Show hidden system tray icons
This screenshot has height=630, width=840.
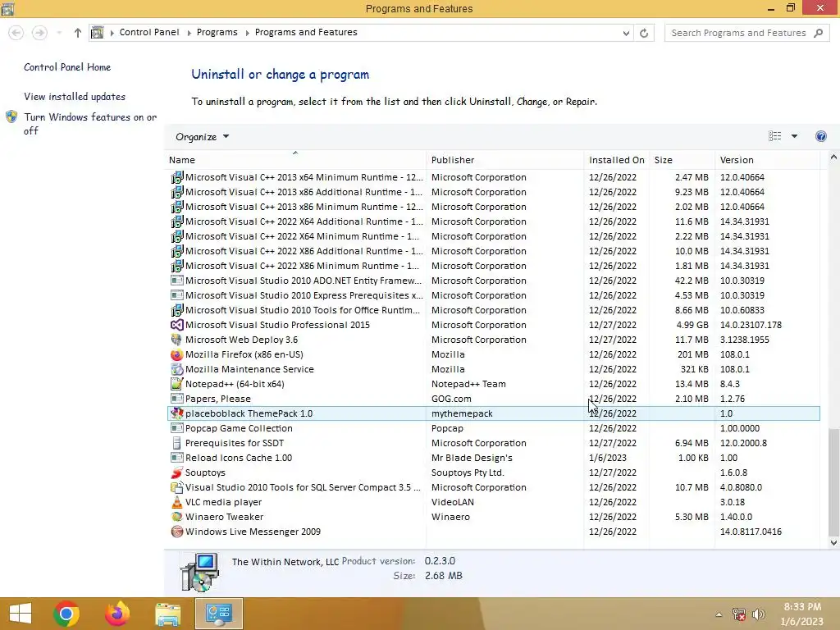click(x=719, y=614)
